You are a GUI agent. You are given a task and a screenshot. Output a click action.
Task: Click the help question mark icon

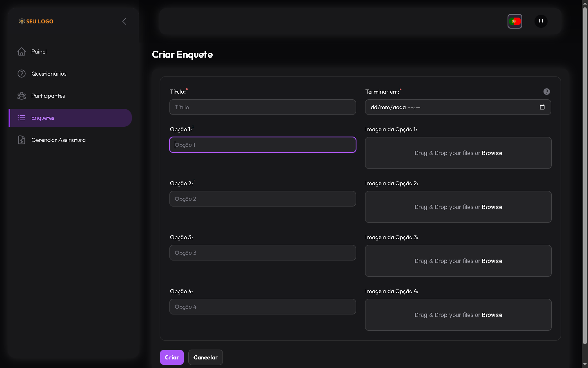[x=546, y=92]
